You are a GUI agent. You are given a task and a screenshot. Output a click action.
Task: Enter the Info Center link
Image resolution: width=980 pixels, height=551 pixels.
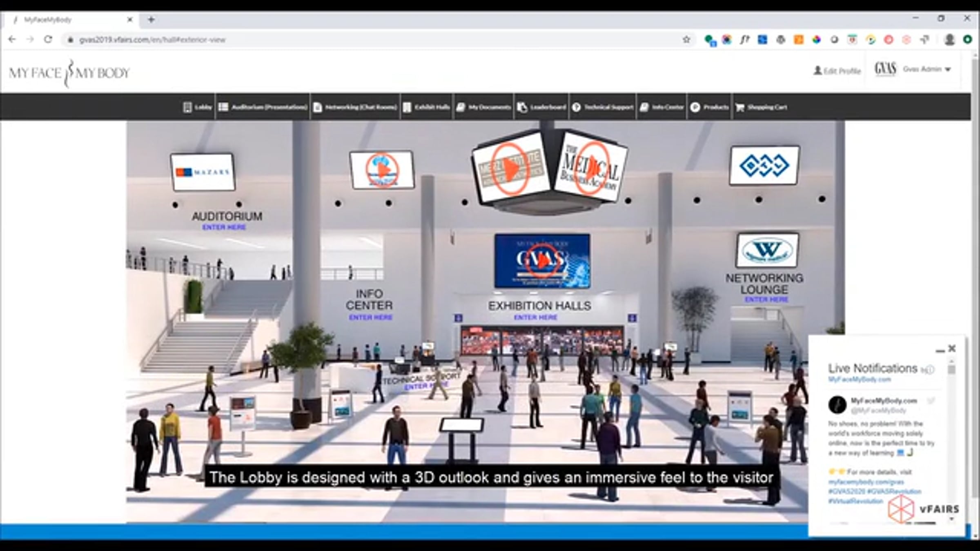pyautogui.click(x=370, y=318)
